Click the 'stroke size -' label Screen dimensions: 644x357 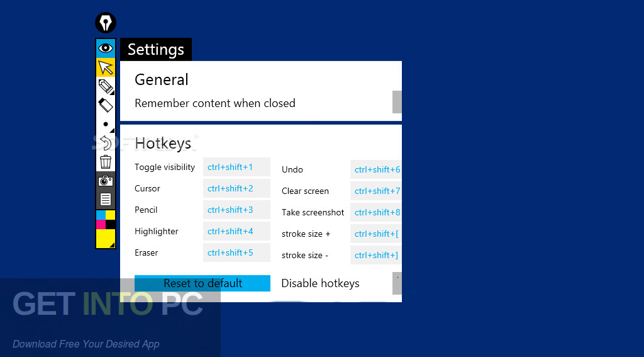pos(305,255)
